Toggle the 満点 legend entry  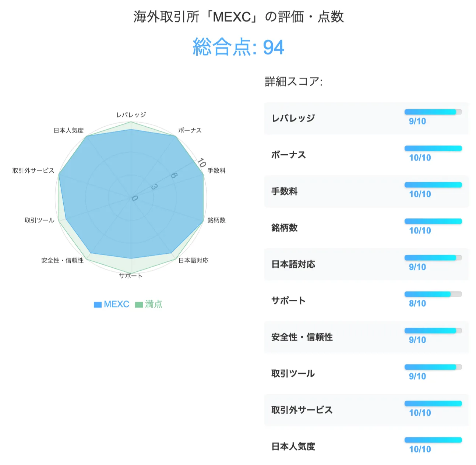pyautogui.click(x=149, y=304)
